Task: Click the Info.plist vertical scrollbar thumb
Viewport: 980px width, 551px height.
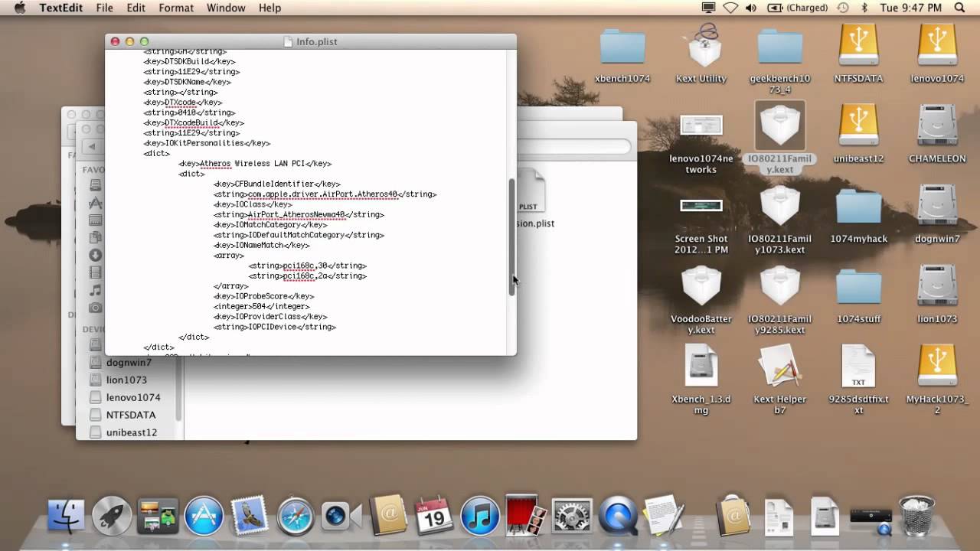Action: 512,237
